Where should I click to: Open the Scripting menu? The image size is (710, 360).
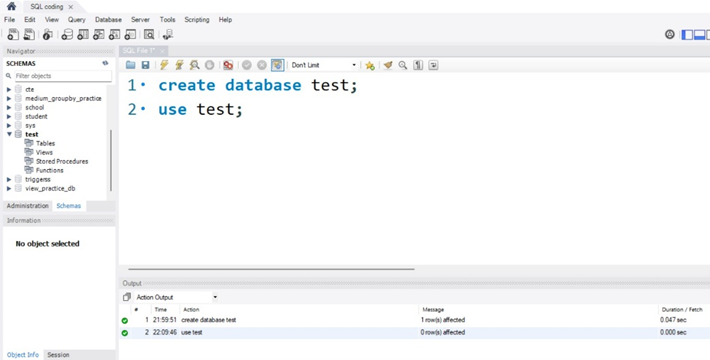[x=197, y=19]
